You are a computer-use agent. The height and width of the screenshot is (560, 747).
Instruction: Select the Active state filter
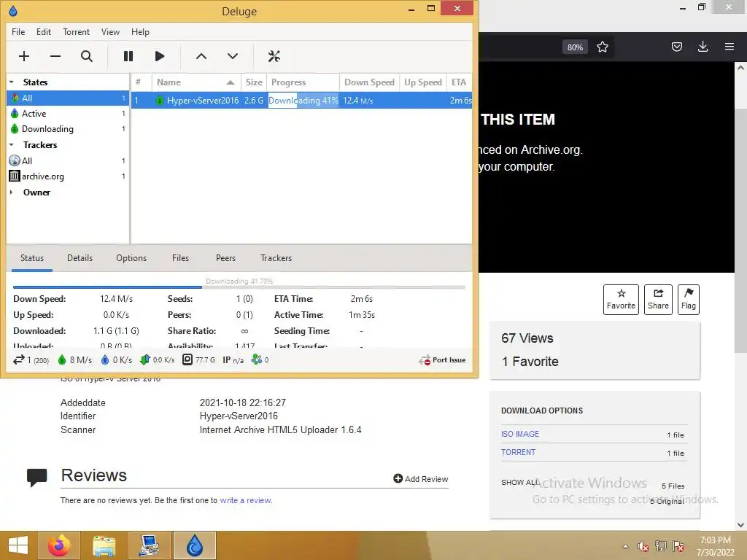click(68, 113)
